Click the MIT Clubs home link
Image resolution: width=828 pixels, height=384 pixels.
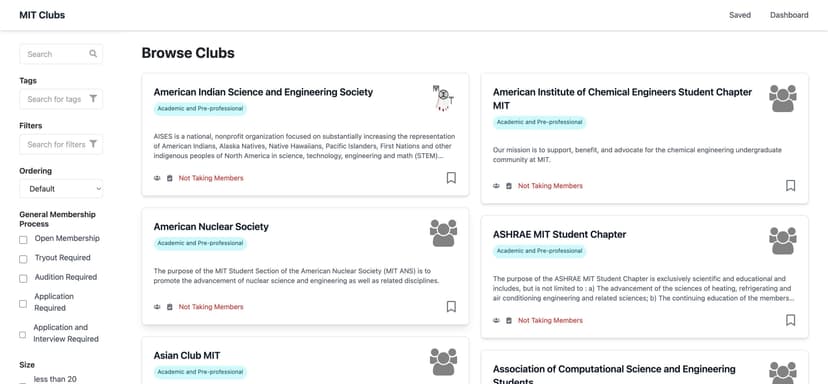pos(42,15)
